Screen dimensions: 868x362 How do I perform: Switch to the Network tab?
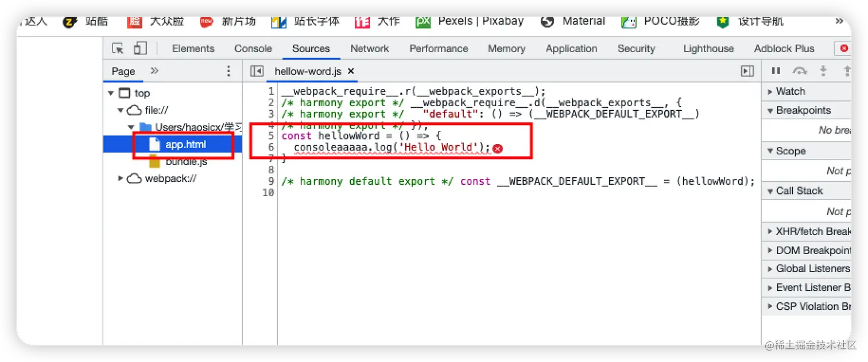pyautogui.click(x=370, y=49)
